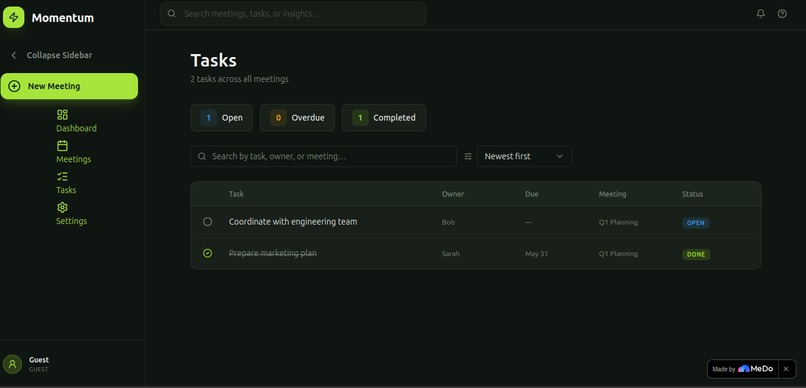The height and width of the screenshot is (388, 806).
Task: Click owner Bob cell
Action: tap(448, 223)
